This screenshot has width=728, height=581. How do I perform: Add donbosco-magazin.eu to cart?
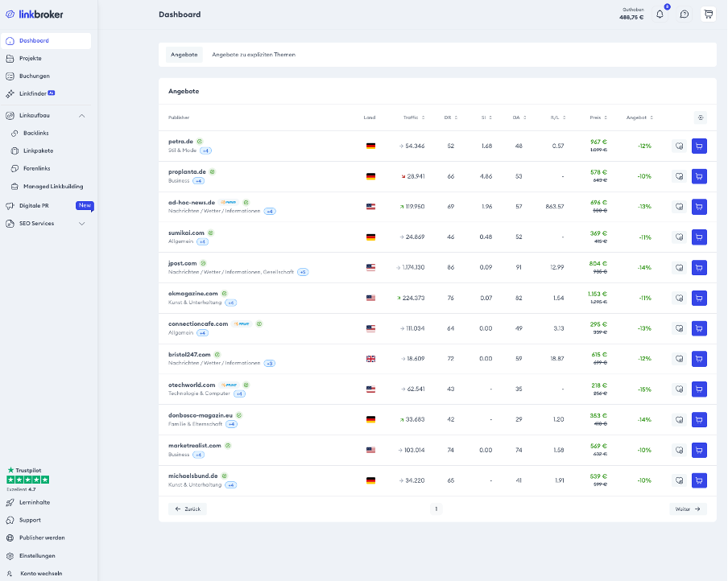click(699, 420)
